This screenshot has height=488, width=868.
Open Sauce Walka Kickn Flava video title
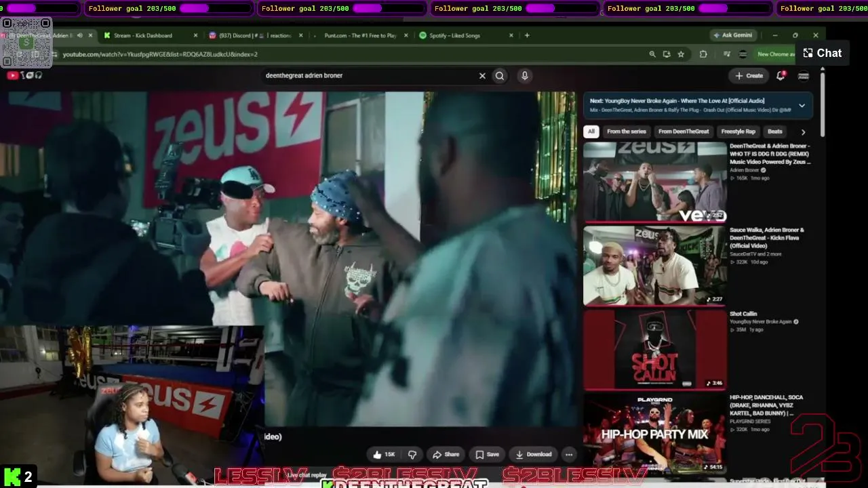(767, 238)
